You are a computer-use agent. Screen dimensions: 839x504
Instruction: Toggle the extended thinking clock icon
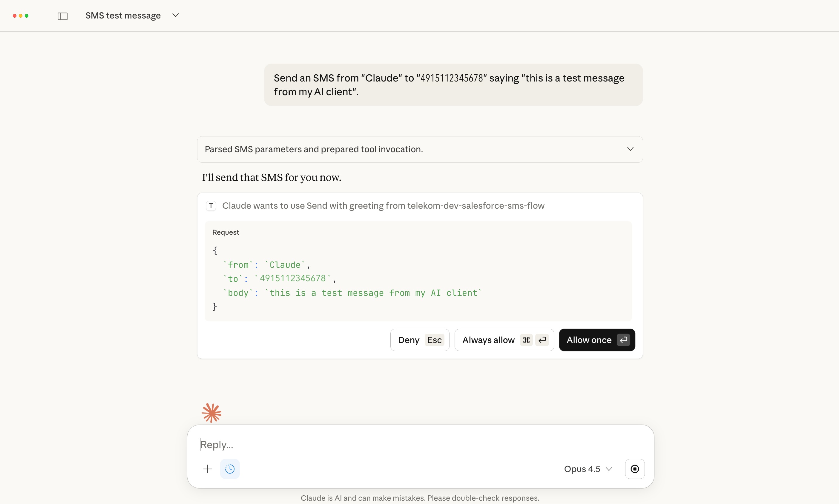230,469
